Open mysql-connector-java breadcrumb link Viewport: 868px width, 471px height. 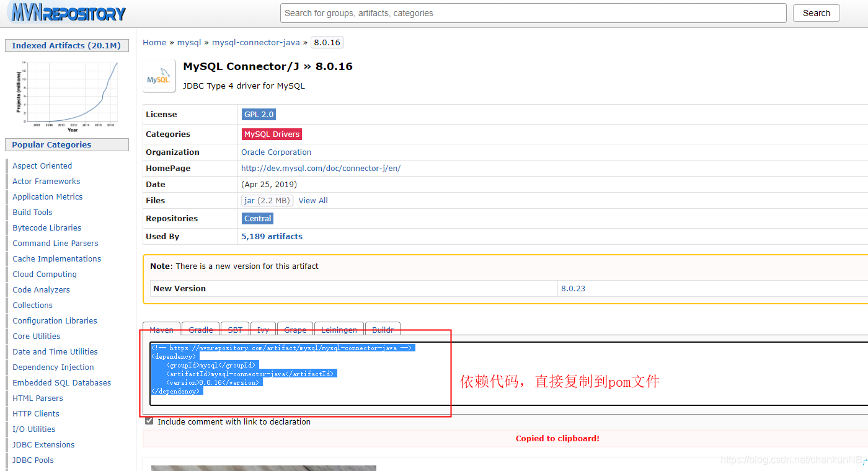(256, 43)
